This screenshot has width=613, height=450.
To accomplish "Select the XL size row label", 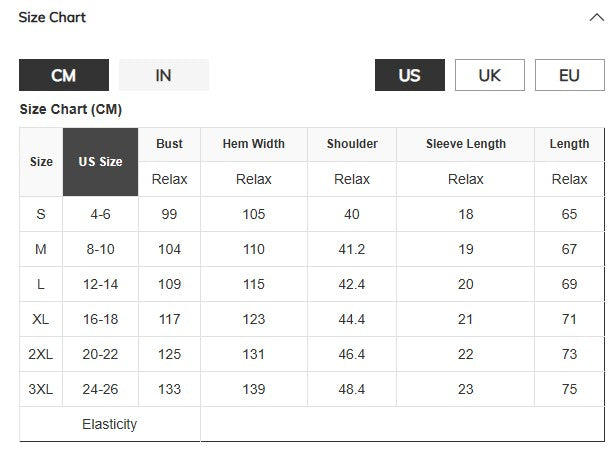I will click(x=41, y=319).
